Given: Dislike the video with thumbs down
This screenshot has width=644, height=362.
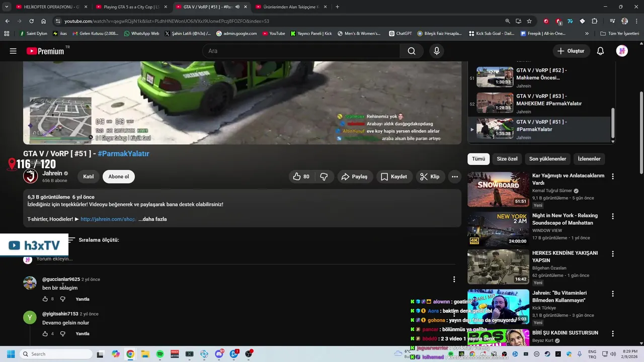Looking at the screenshot, I should pyautogui.click(x=324, y=176).
